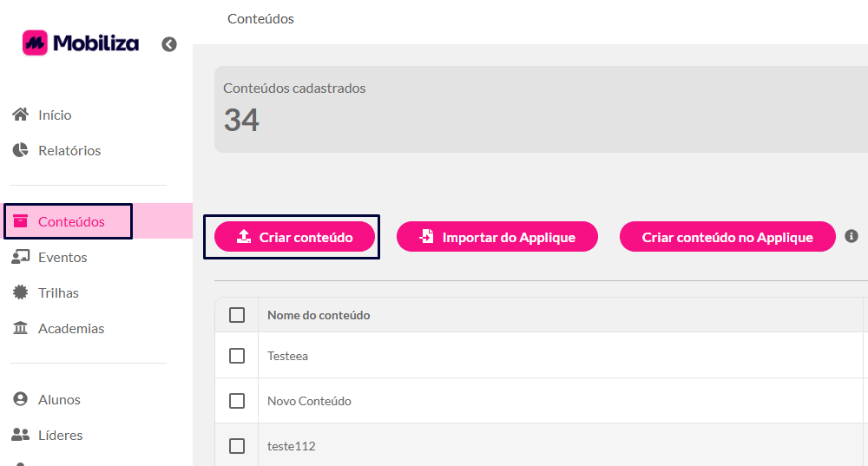Open Relatórios via the pie chart icon

click(21, 150)
